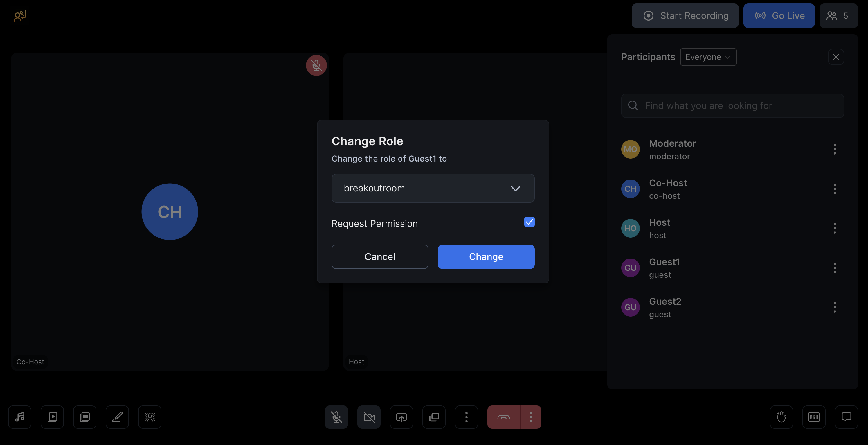Click the Change button

486,256
